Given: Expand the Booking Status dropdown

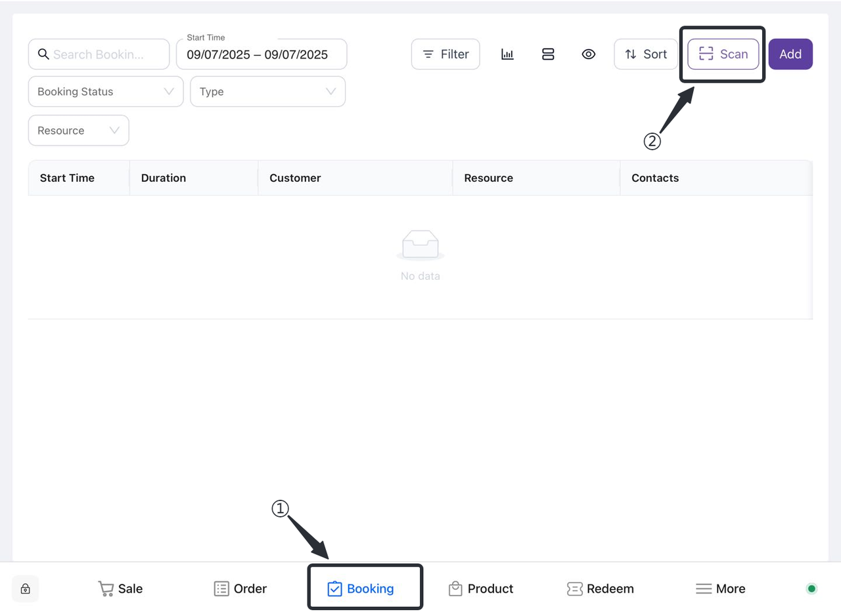Looking at the screenshot, I should [105, 92].
